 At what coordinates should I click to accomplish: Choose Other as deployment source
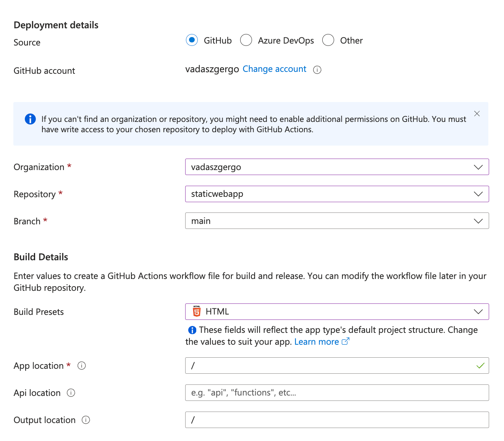[328, 40]
